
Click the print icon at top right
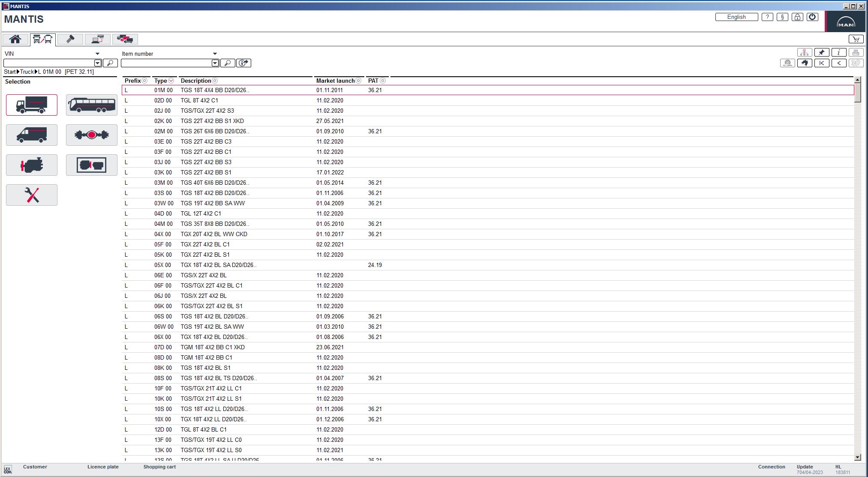point(856,52)
